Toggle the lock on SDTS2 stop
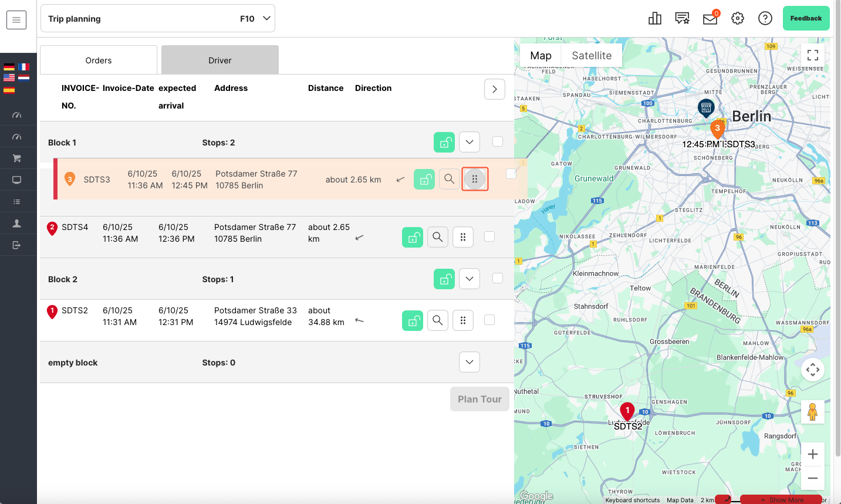 (413, 320)
